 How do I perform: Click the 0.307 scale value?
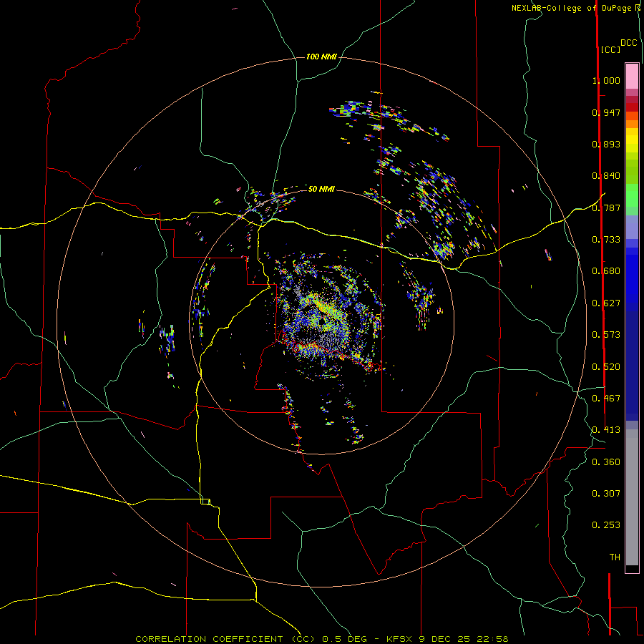pos(606,494)
